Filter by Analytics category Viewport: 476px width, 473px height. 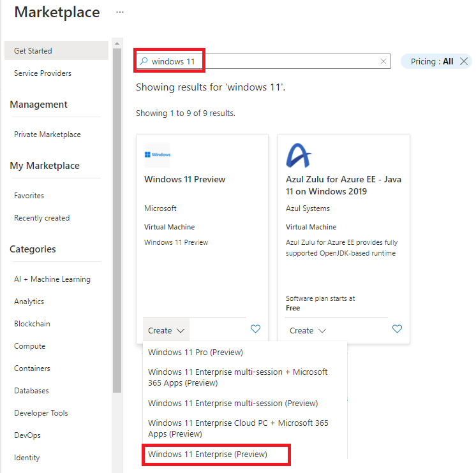29,302
